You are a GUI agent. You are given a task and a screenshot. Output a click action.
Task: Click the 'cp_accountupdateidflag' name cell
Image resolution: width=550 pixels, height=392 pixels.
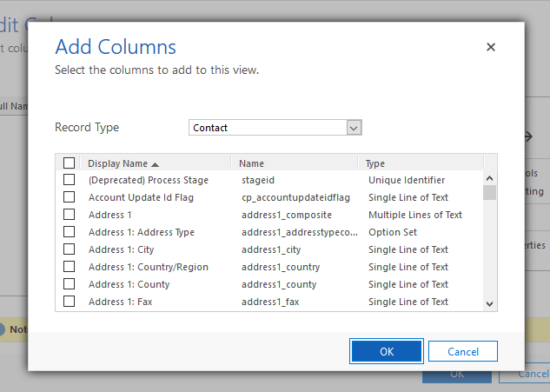click(295, 197)
